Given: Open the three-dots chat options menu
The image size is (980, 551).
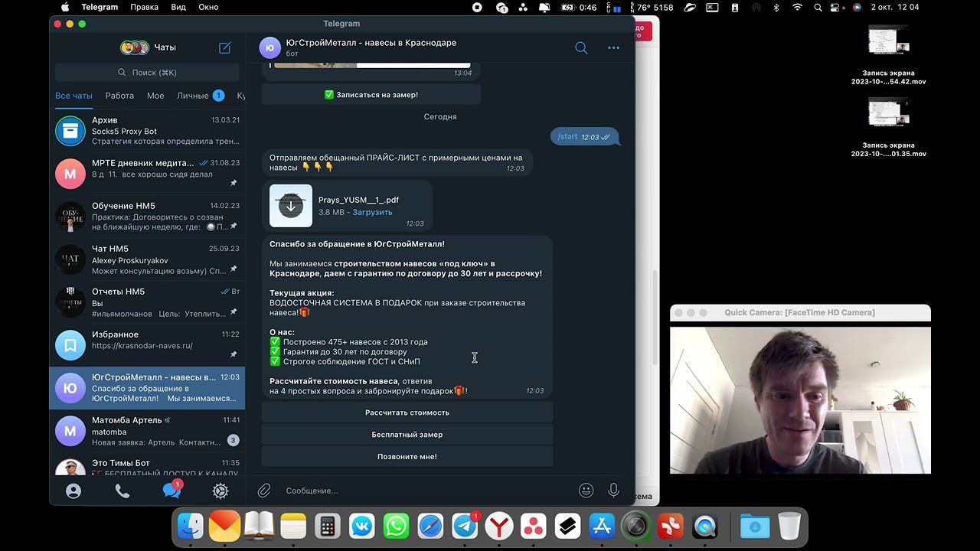Looking at the screenshot, I should click(x=613, y=47).
